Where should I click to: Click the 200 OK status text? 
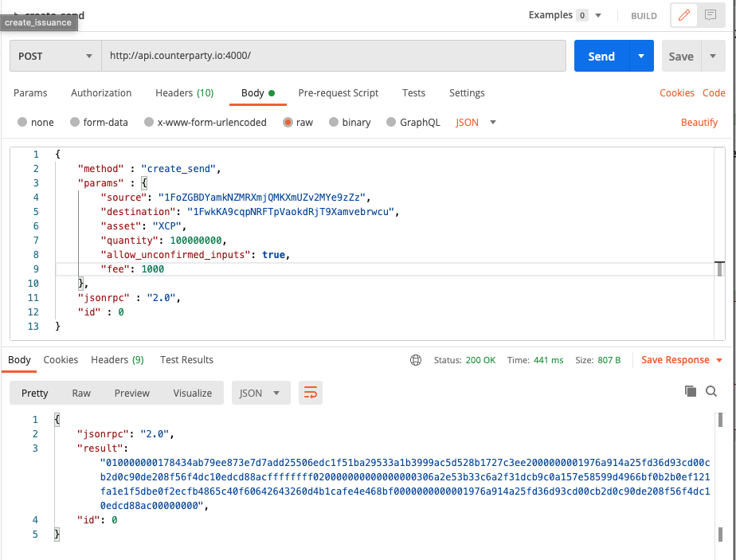[480, 360]
